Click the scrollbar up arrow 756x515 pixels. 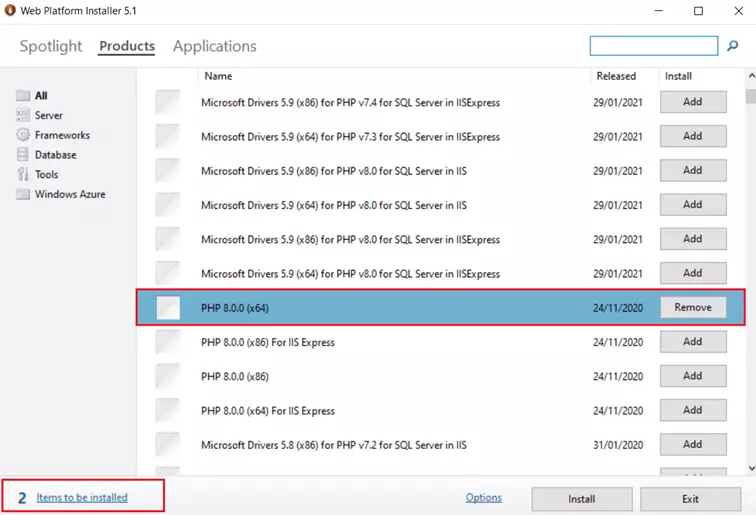751,76
